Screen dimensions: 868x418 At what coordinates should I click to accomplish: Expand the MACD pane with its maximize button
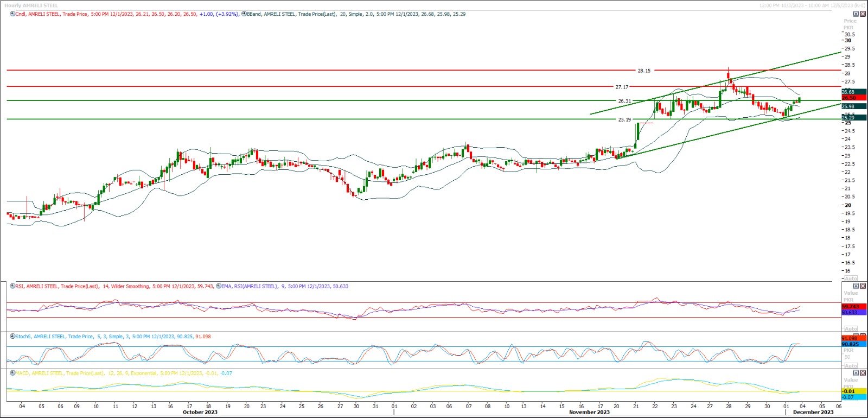[856, 373]
